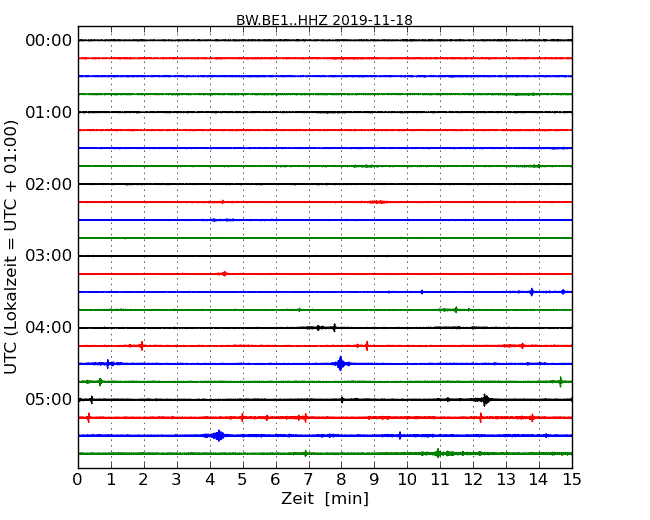Click x-axis tick label 6
This screenshot has height=520, width=650.
275,479
